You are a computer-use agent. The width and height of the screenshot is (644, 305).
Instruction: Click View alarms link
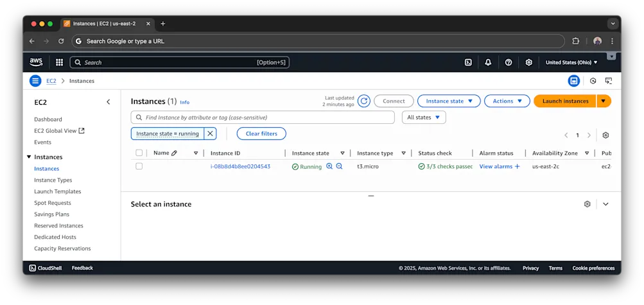click(496, 166)
